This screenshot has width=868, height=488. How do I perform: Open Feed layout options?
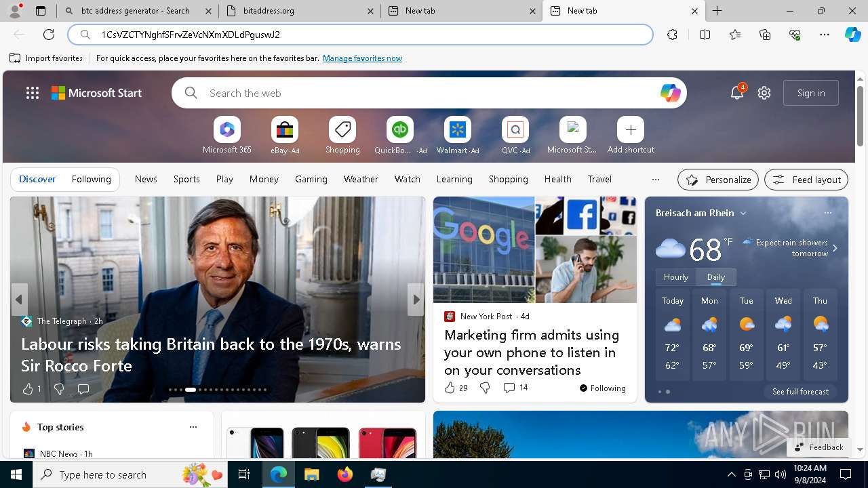pos(806,180)
